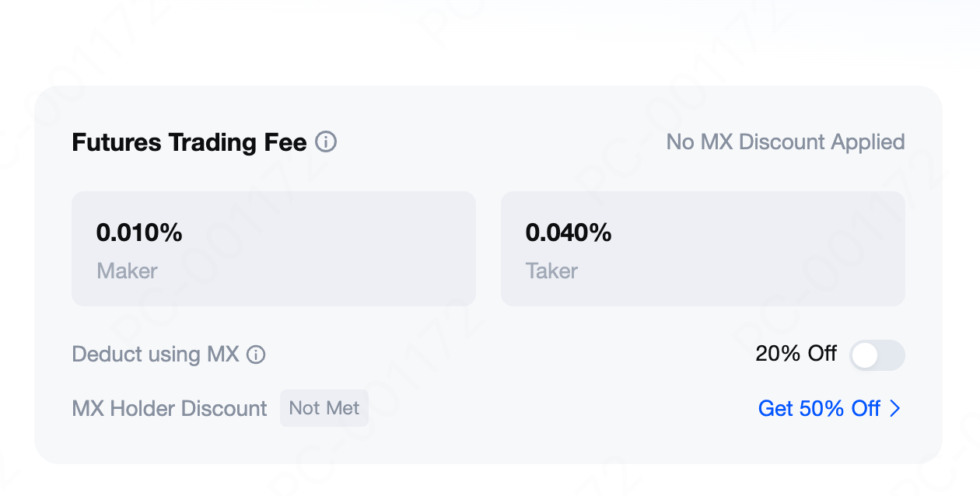Screen dimensions: 980x496
Task: Click the Not Met status badge
Action: tap(324, 408)
